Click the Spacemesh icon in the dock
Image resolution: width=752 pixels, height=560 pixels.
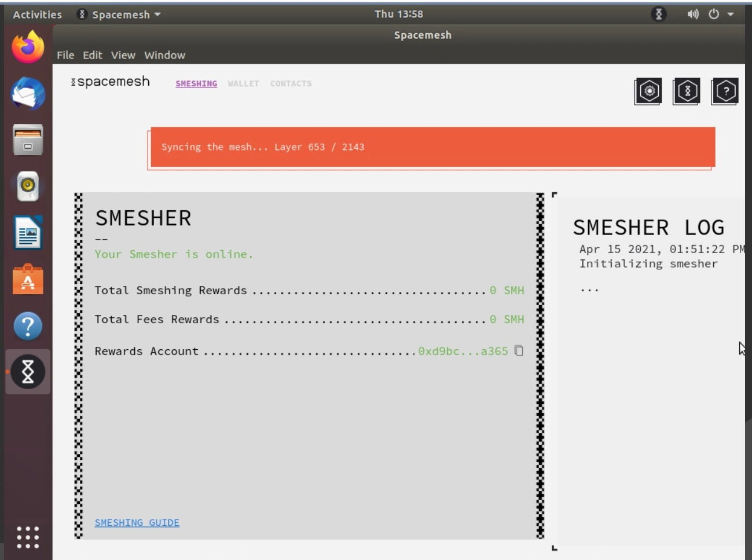(28, 372)
